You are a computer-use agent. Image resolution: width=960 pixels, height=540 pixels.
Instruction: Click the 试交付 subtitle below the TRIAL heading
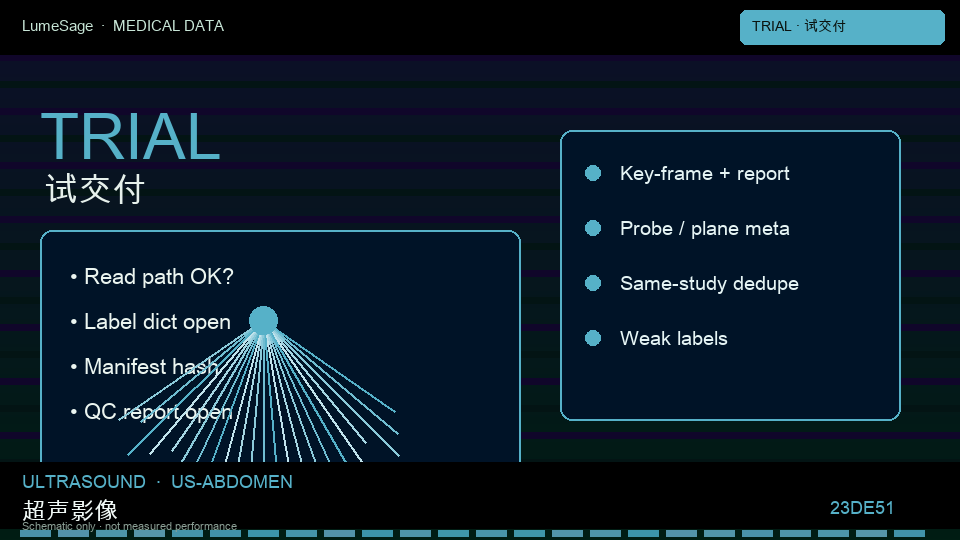[95, 189]
